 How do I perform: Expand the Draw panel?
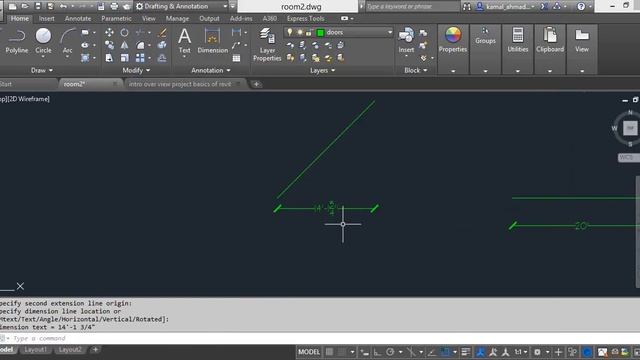point(42,70)
